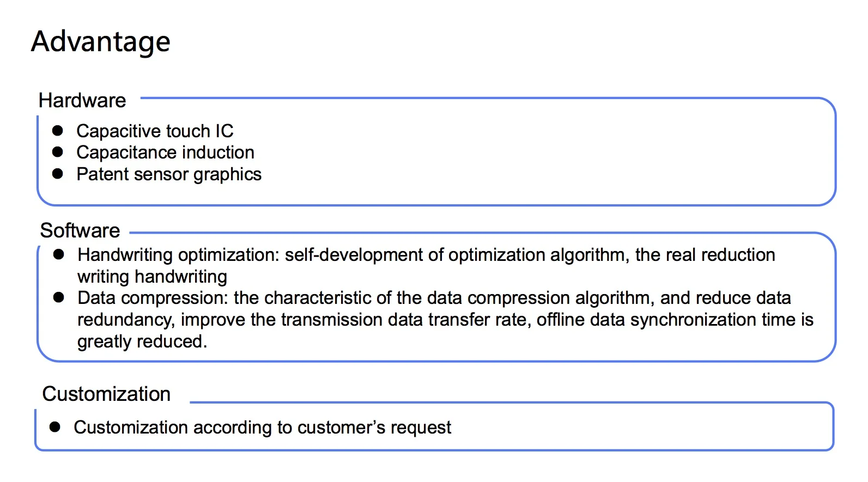Click the Capacitance induction text line

coord(165,152)
